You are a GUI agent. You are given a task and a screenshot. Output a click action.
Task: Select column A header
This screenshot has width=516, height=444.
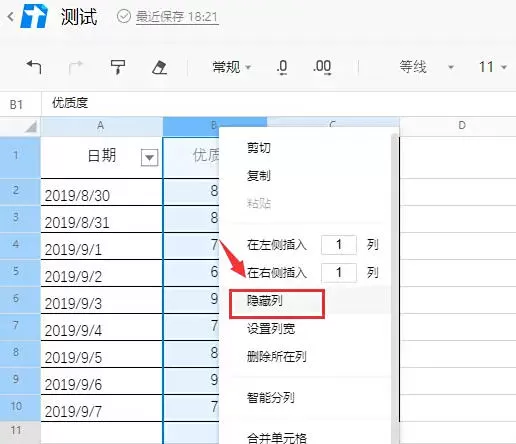(x=101, y=126)
